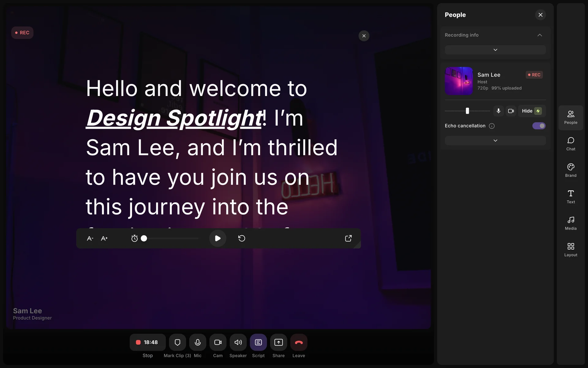
Task: Pop out teleprompter into separate window
Action: point(348,238)
